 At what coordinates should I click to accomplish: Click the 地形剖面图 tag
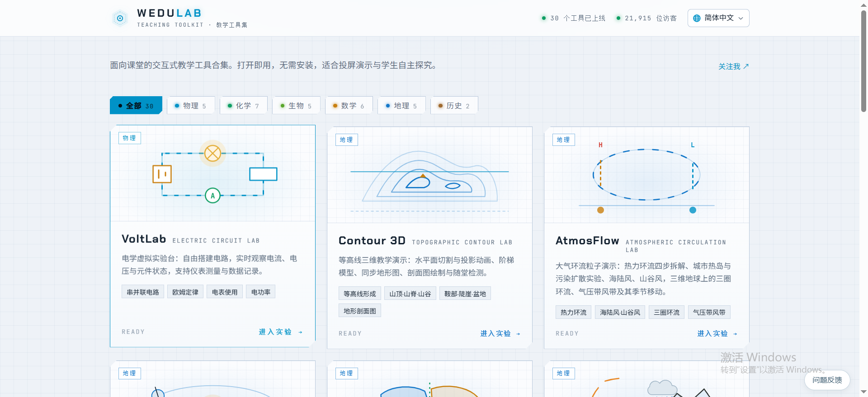[x=360, y=311]
